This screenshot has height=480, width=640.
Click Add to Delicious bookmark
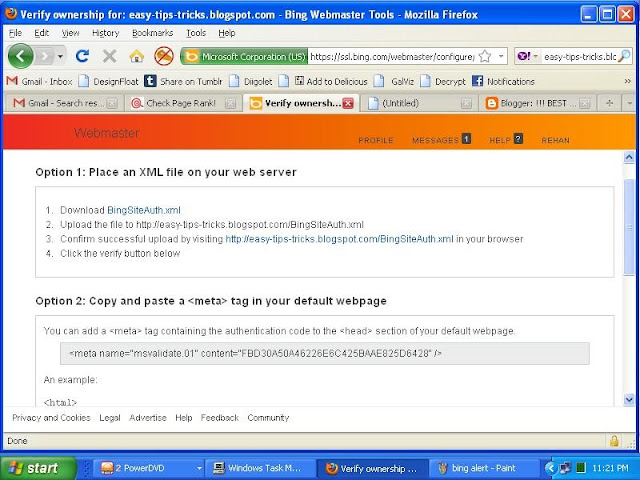tap(331, 81)
